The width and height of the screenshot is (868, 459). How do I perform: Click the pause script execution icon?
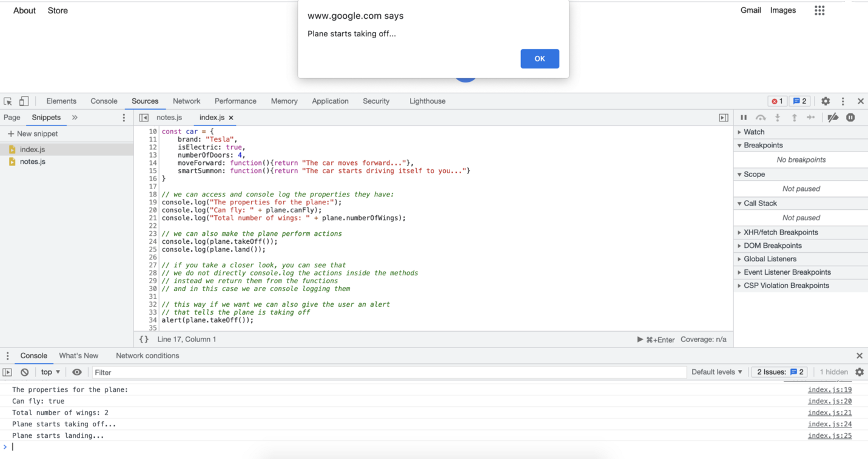coord(744,118)
